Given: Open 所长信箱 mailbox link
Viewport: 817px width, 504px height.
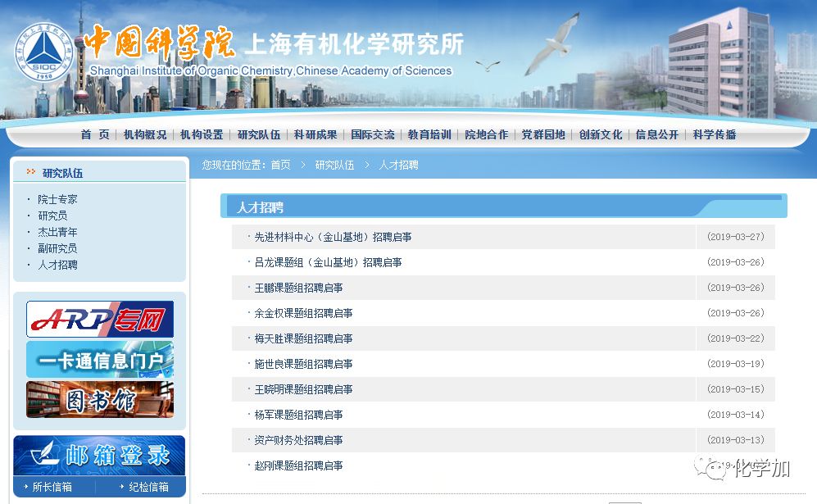Looking at the screenshot, I should point(52,487).
